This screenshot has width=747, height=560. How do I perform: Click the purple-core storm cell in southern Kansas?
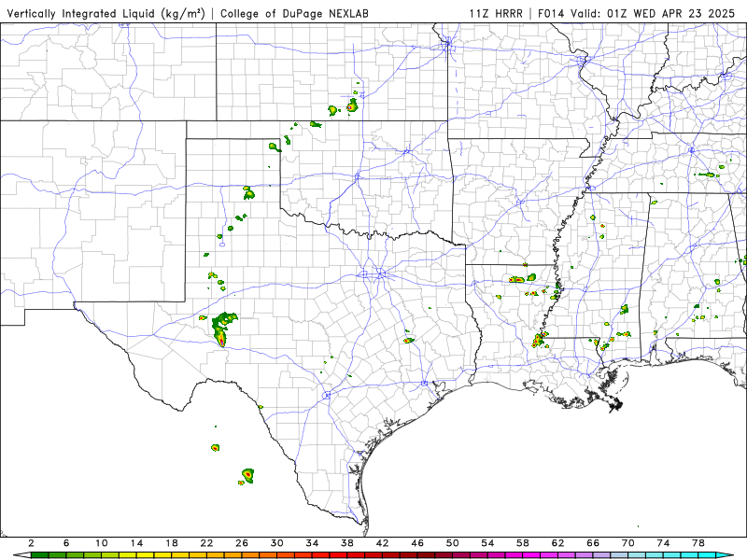click(352, 105)
